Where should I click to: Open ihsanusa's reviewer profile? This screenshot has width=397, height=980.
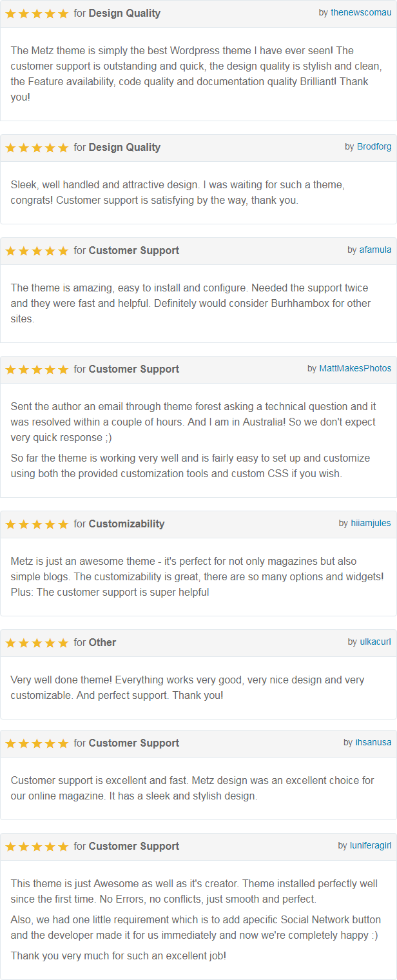click(373, 743)
